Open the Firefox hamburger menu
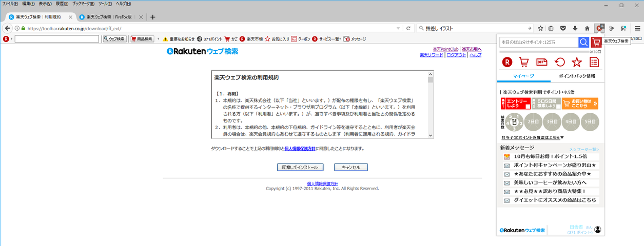Image resolution: width=644 pixels, height=246 pixels. [x=637, y=28]
